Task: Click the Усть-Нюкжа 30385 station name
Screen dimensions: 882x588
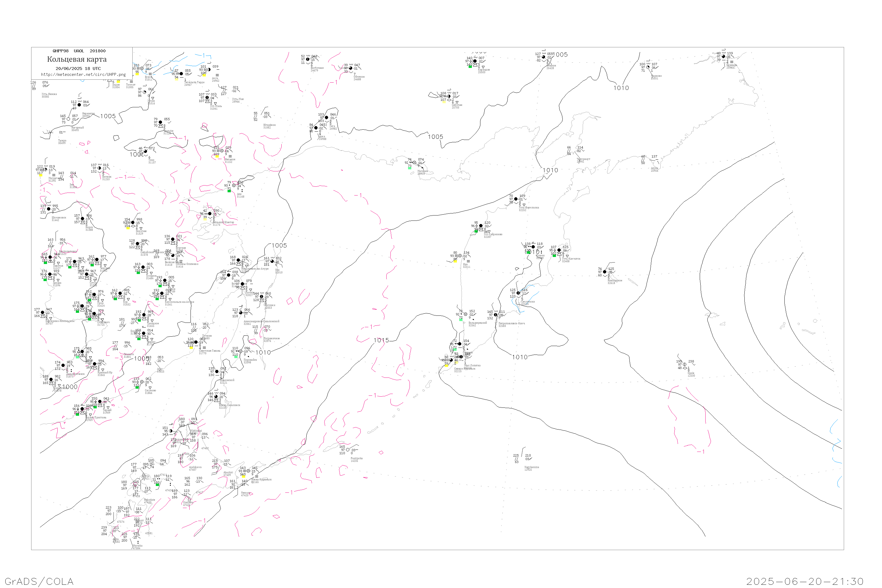Action: (49, 94)
